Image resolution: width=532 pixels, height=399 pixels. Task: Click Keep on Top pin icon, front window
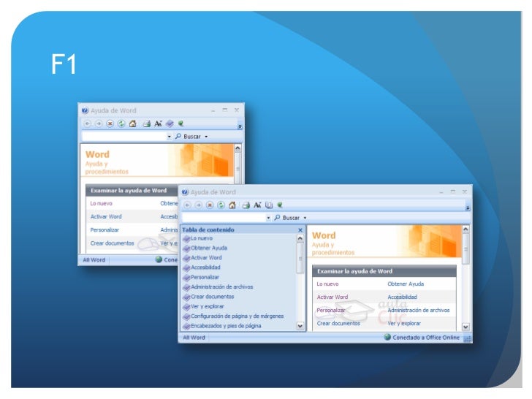point(280,205)
